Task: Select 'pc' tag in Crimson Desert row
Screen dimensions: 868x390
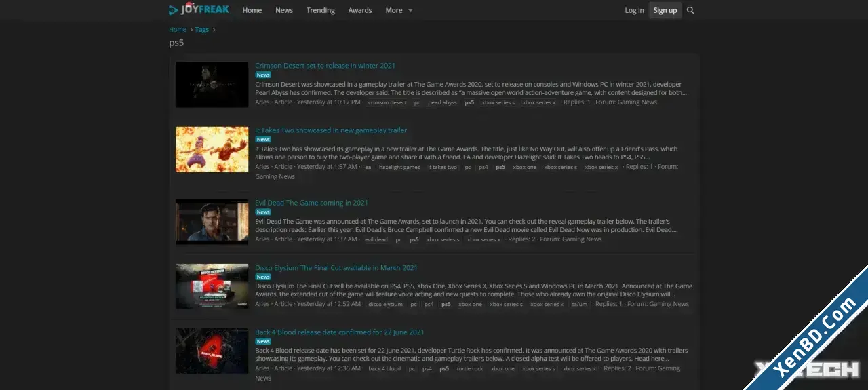Action: pyautogui.click(x=417, y=103)
